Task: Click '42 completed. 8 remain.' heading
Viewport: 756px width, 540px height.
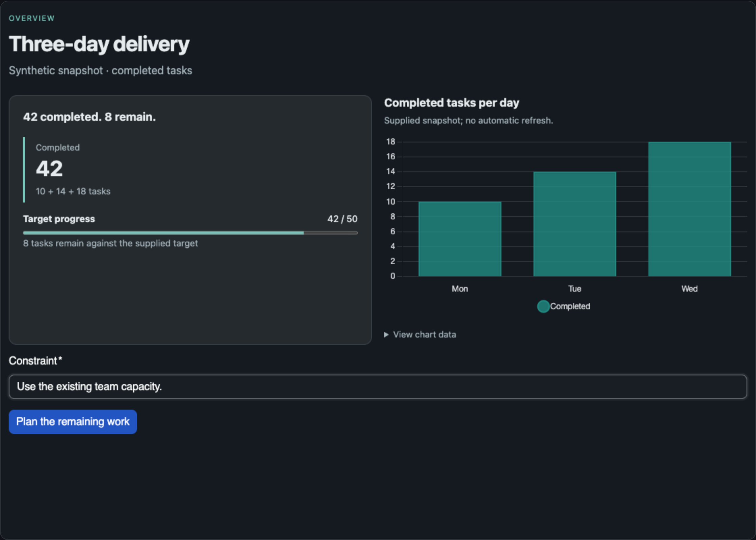Action: [x=89, y=117]
